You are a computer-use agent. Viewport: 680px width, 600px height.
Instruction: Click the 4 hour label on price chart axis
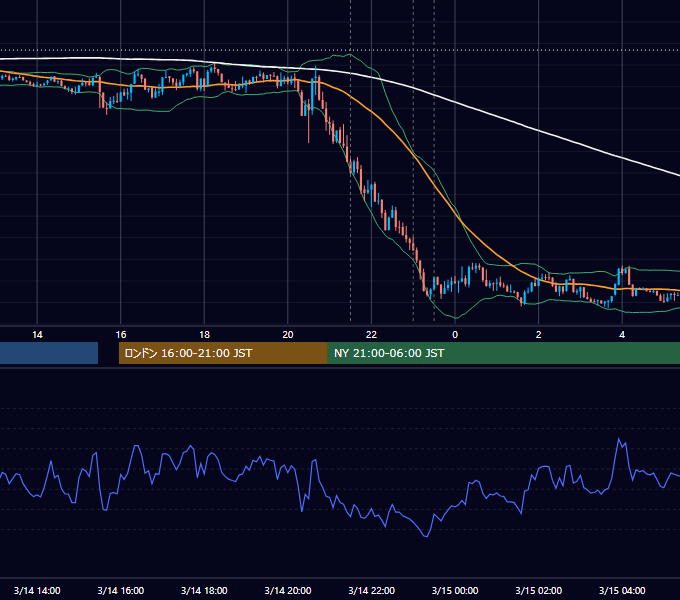click(622, 335)
